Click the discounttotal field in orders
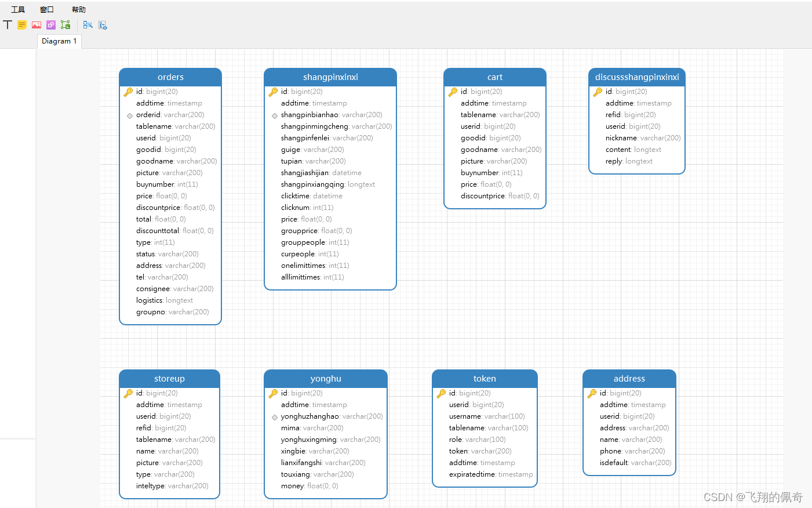The width and height of the screenshot is (812, 508). click(x=175, y=231)
